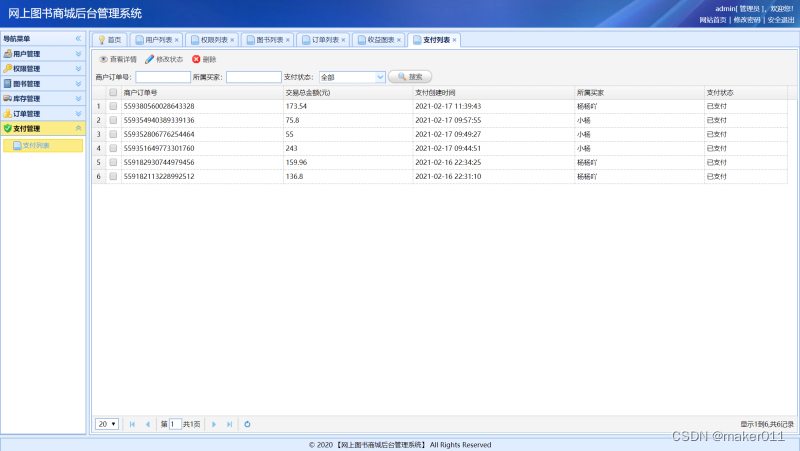
Task: Check the row for order 559351649773301760
Action: point(113,148)
